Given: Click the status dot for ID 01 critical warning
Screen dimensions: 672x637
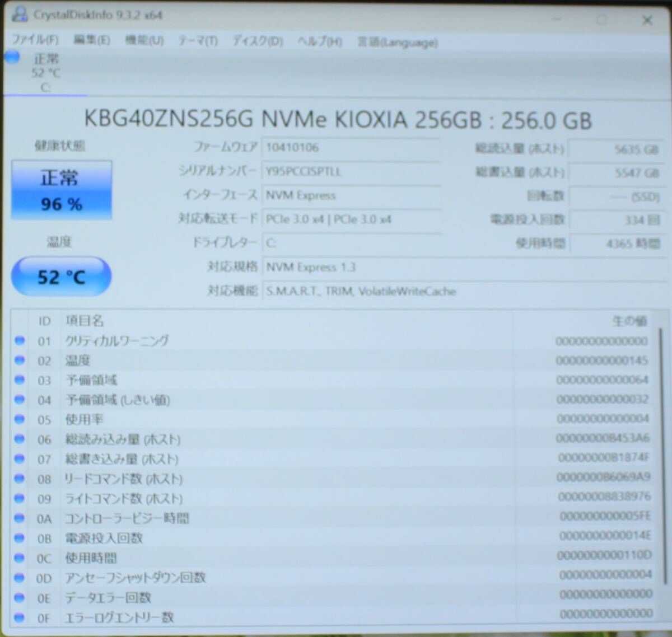Looking at the screenshot, I should click(20, 340).
